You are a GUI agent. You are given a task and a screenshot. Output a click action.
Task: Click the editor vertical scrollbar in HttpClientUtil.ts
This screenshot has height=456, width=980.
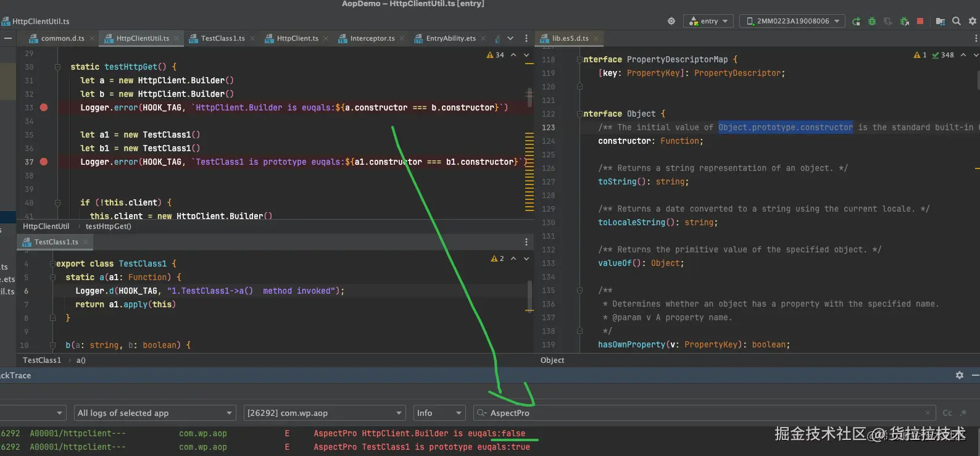[x=529, y=97]
